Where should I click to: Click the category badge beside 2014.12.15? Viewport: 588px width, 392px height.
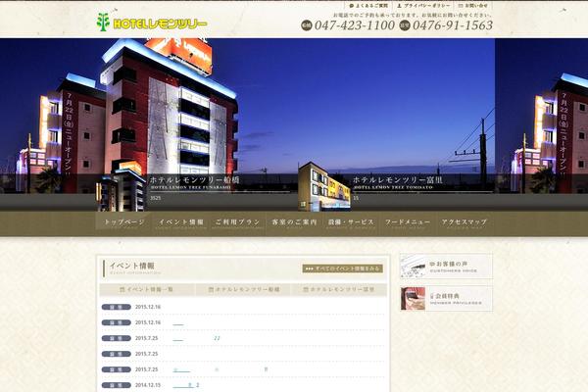117,385
